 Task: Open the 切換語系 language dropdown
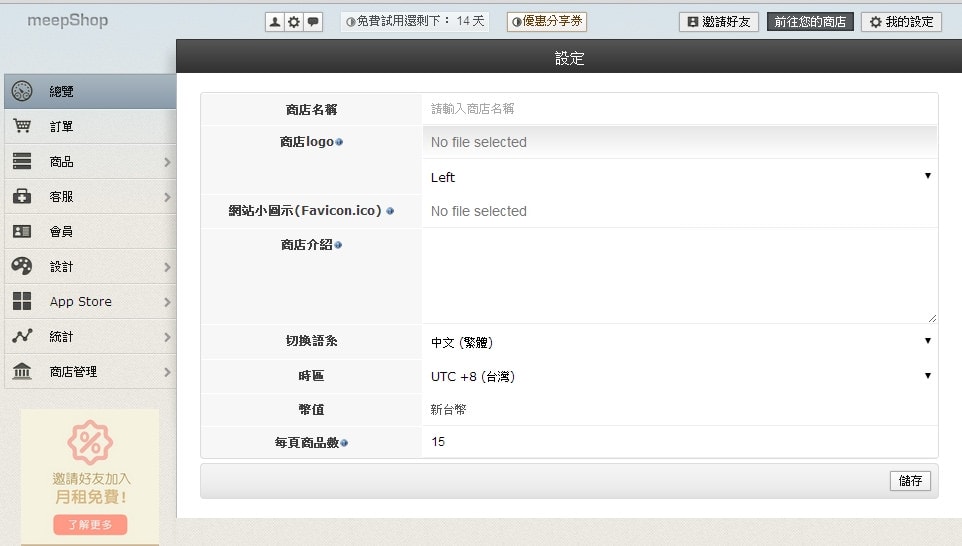click(x=680, y=342)
